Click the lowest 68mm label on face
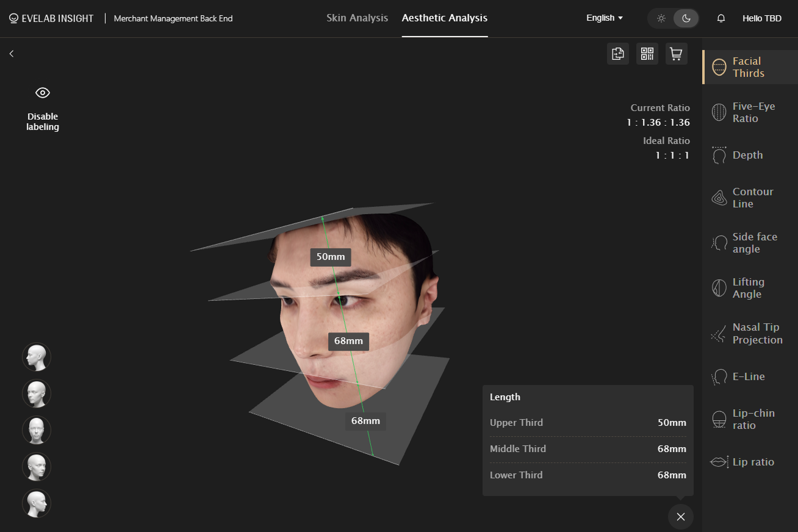798x532 pixels. click(365, 421)
